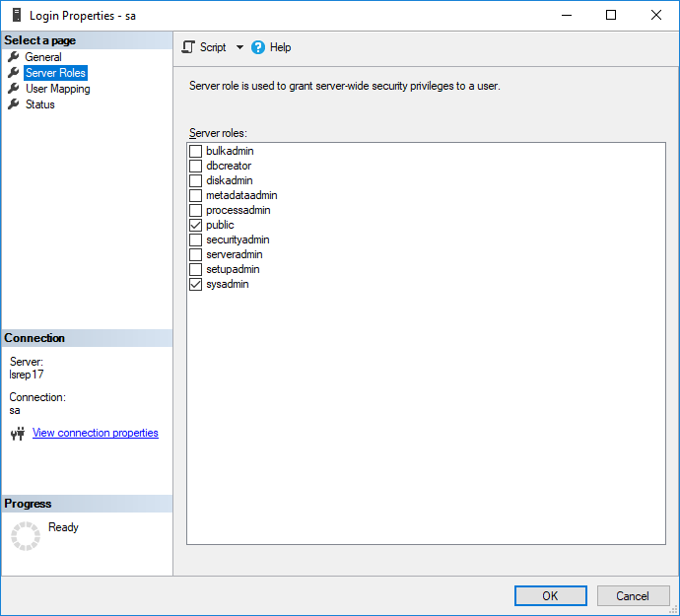Click the blue Help question mark icon
680x616 pixels.
tap(258, 47)
